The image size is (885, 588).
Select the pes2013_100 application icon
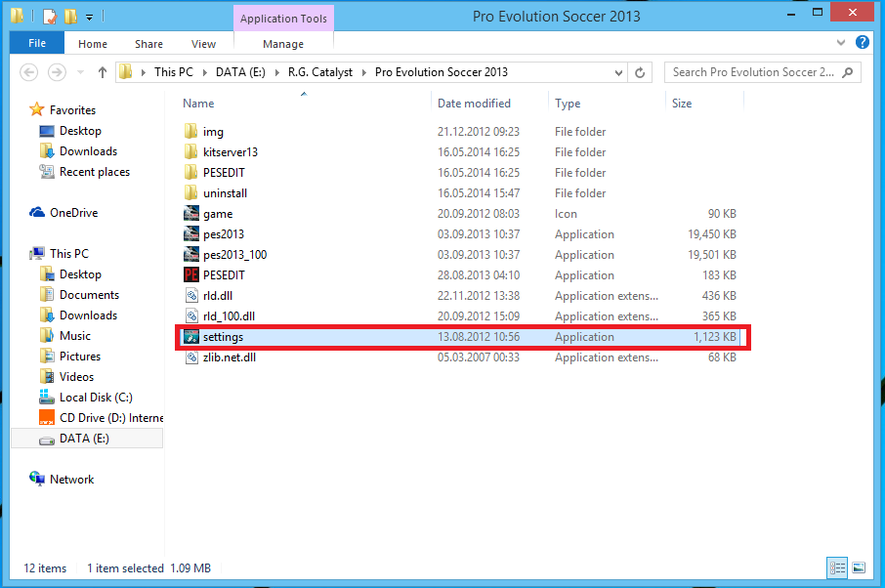pos(191,255)
